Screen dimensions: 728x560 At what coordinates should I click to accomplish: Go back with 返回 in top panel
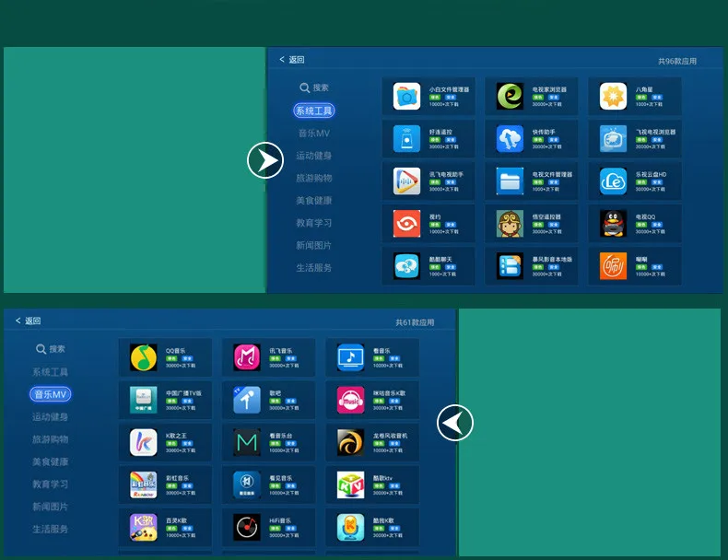coord(292,59)
